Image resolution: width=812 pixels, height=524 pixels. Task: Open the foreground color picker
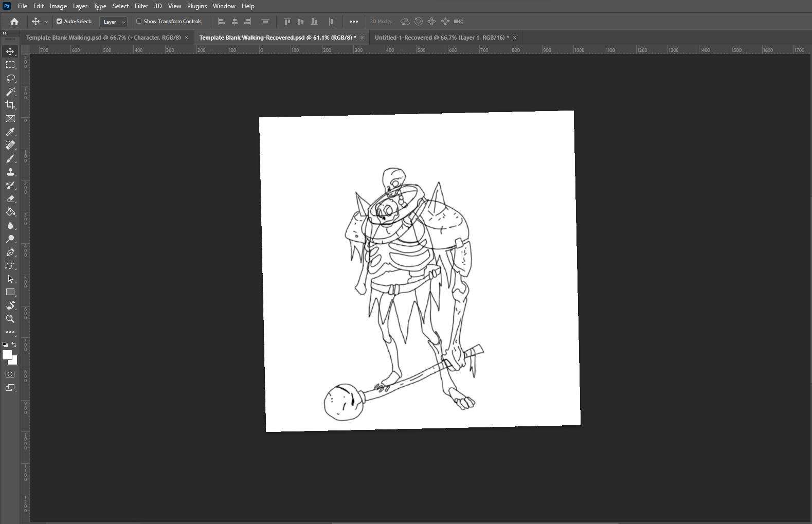coord(7,354)
